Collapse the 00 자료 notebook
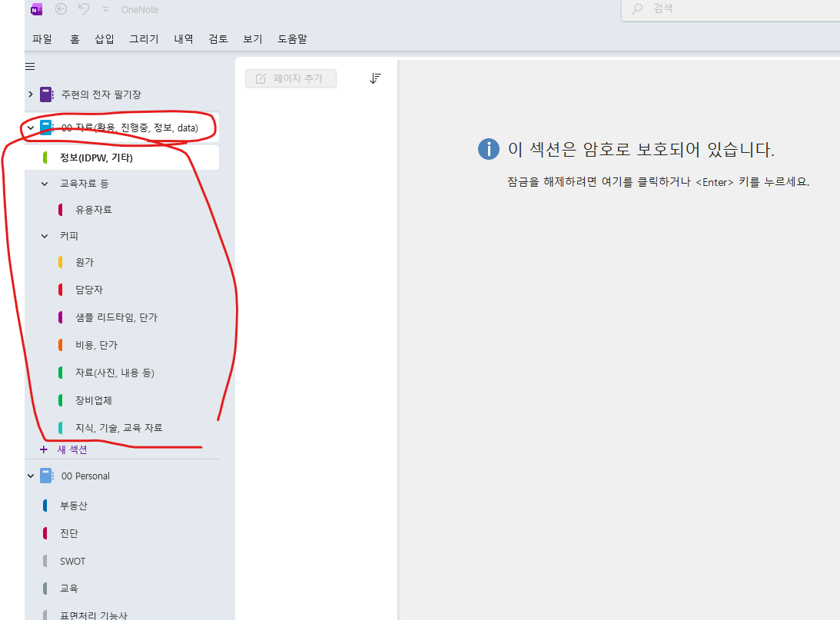The image size is (840, 620). 31,128
